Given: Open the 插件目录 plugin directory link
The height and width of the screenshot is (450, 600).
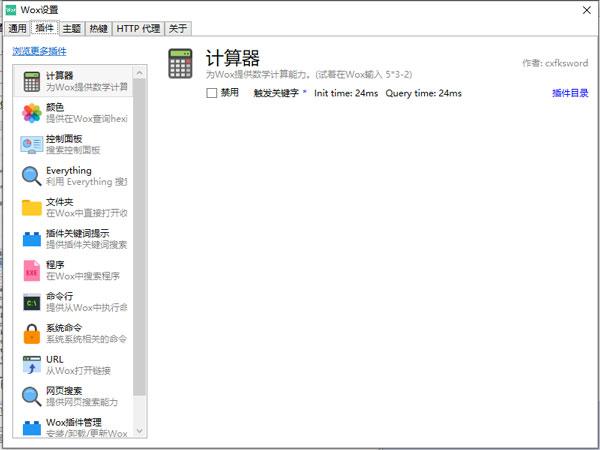Looking at the screenshot, I should coord(570,93).
